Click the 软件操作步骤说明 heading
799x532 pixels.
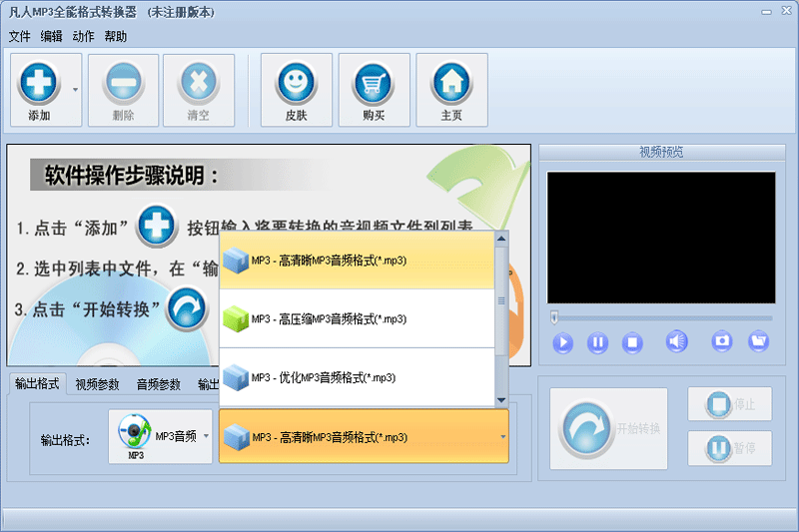[x=132, y=176]
